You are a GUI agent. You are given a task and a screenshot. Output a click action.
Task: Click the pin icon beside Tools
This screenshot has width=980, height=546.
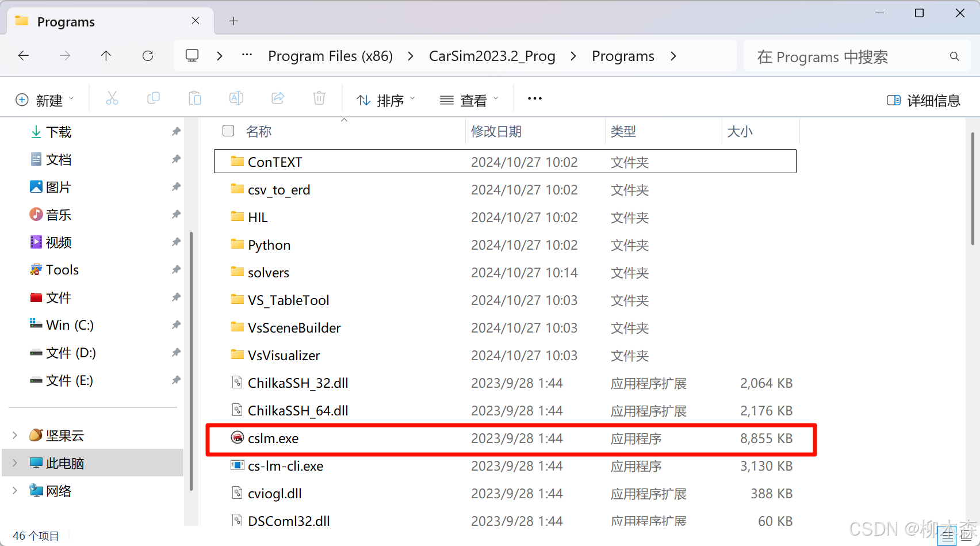pos(176,270)
